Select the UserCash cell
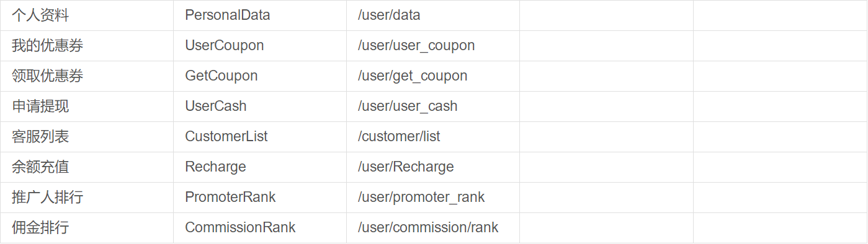This screenshot has width=868, height=244. point(260,107)
